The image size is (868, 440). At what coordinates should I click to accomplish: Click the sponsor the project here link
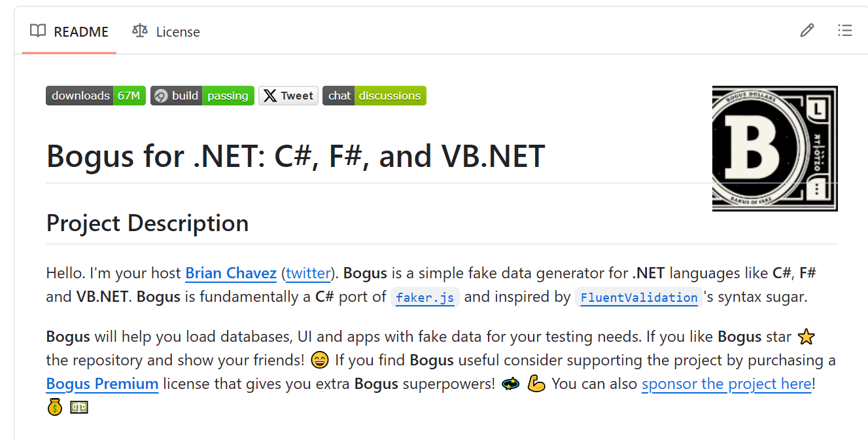tap(726, 384)
